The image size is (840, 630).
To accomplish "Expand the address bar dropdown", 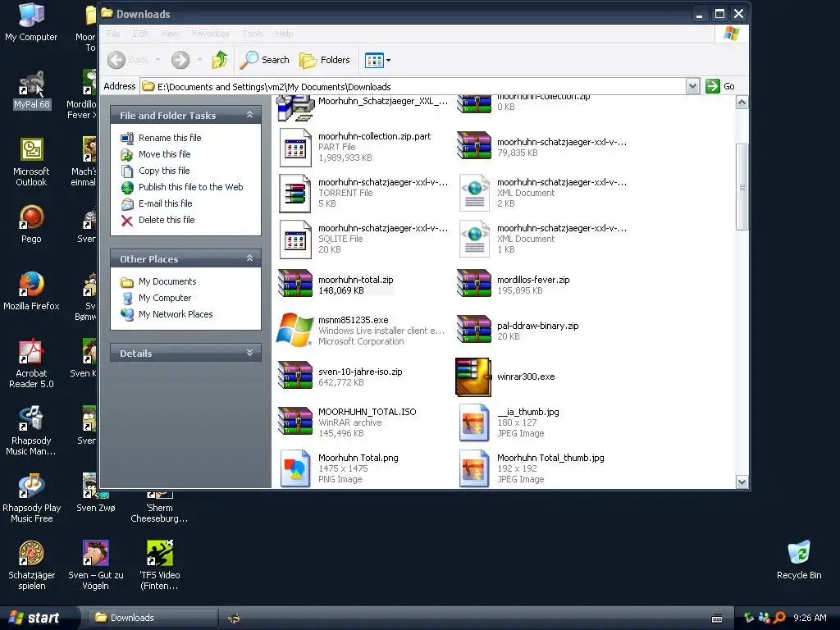I will click(692, 86).
